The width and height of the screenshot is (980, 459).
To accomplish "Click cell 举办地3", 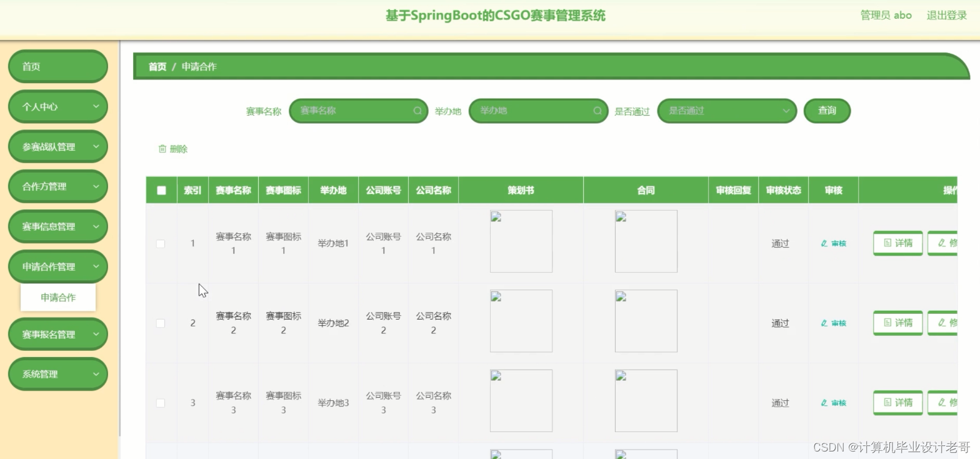I will (x=333, y=403).
